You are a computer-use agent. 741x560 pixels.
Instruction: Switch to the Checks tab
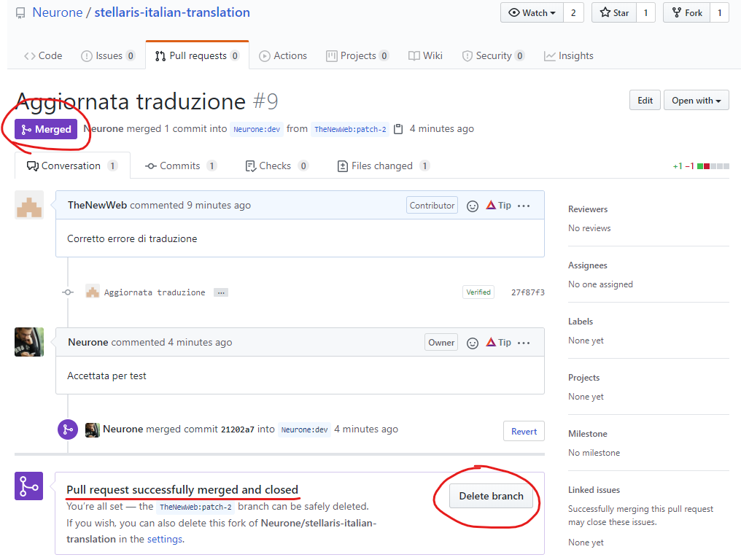click(x=276, y=166)
